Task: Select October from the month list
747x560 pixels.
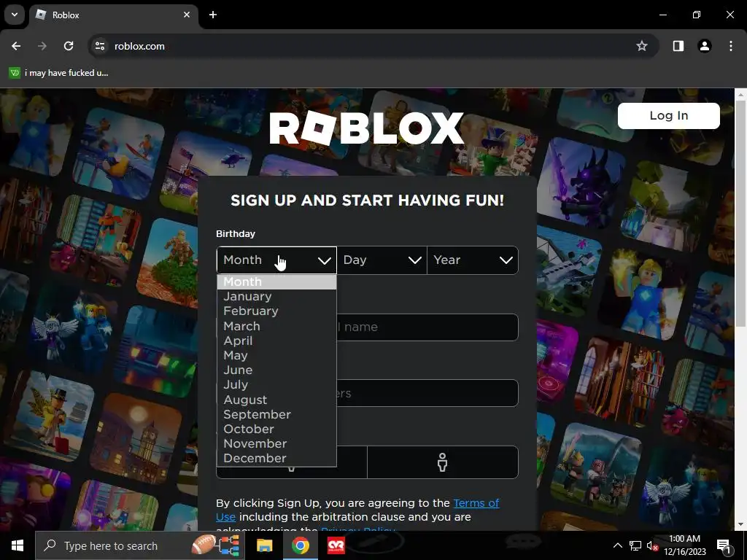Action: pos(276,429)
